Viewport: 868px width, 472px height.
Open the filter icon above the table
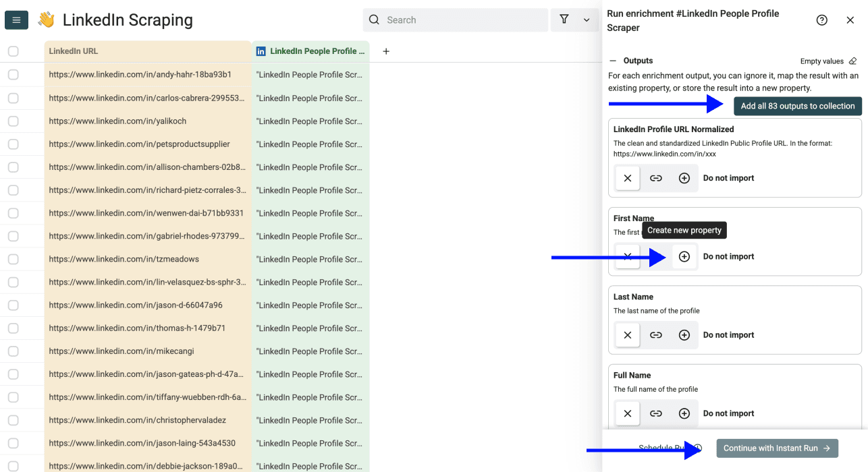564,20
